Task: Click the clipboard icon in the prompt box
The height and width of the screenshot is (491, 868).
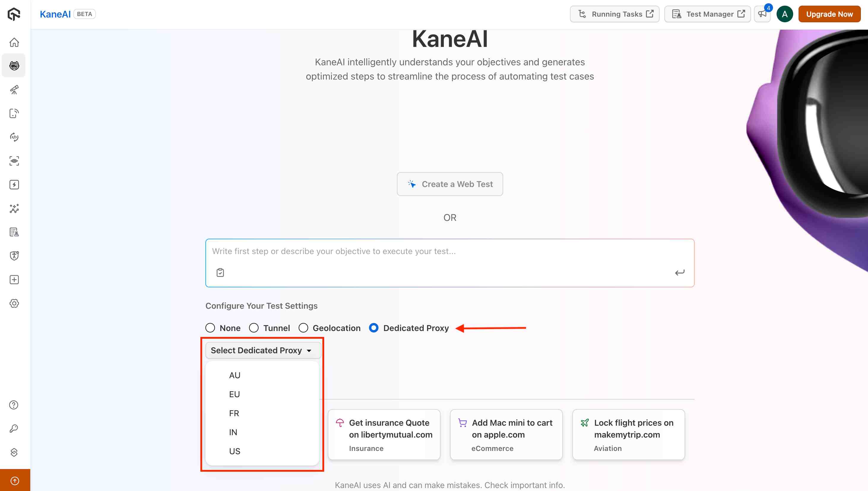Action: pos(220,273)
